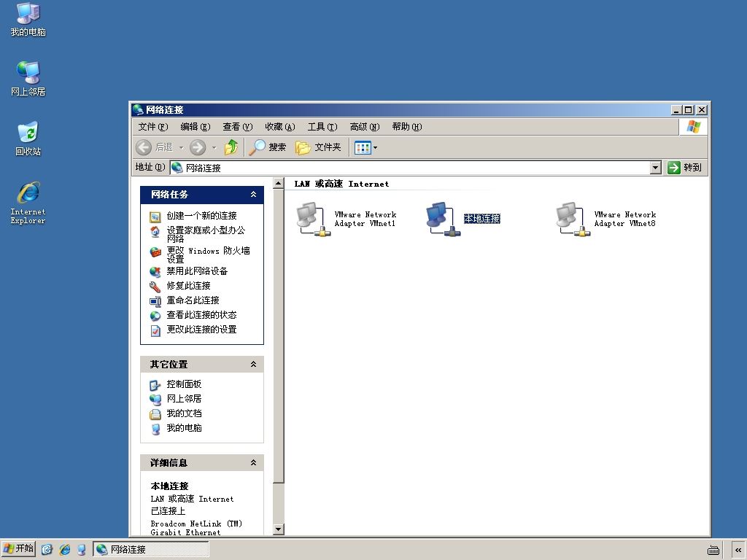This screenshot has width=747, height=560.
Task: Go up one folder level
Action: [x=231, y=147]
